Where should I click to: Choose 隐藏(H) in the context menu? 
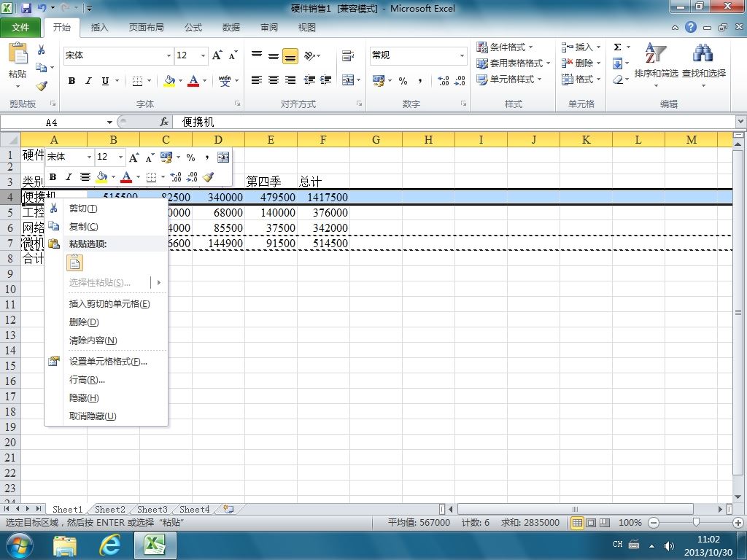pos(106,398)
